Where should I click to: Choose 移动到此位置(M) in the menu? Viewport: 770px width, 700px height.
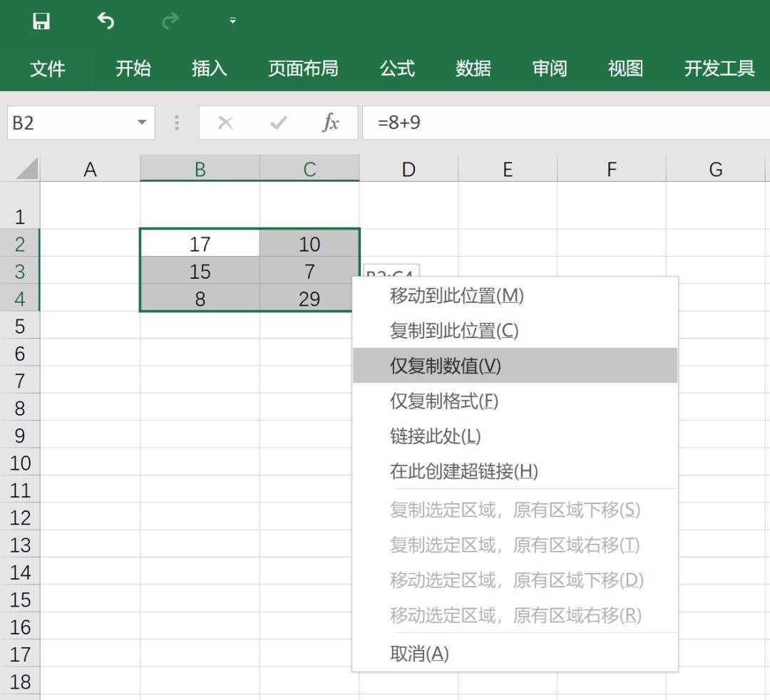coord(456,296)
